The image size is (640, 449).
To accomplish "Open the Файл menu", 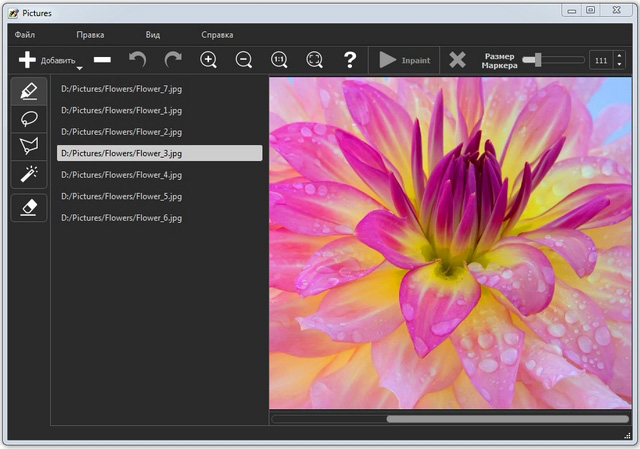I will (x=25, y=34).
